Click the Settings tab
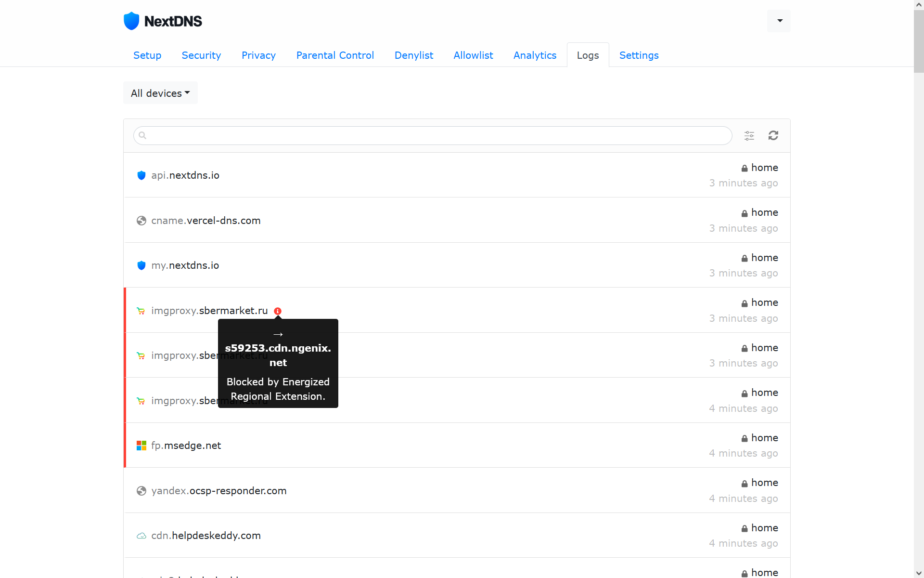The image size is (924, 578). tap(639, 55)
